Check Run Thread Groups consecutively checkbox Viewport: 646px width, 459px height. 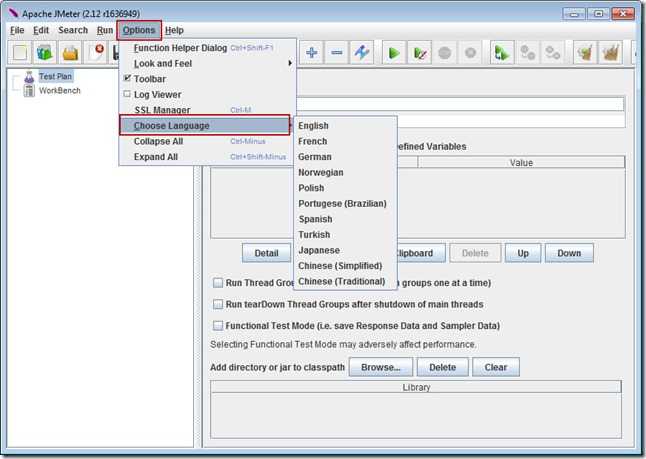[x=218, y=283]
